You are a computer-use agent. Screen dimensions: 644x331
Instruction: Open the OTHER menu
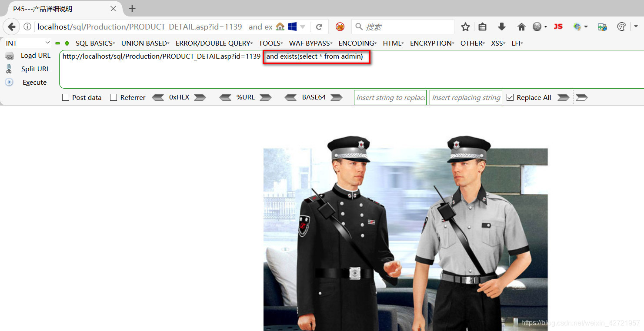point(473,43)
